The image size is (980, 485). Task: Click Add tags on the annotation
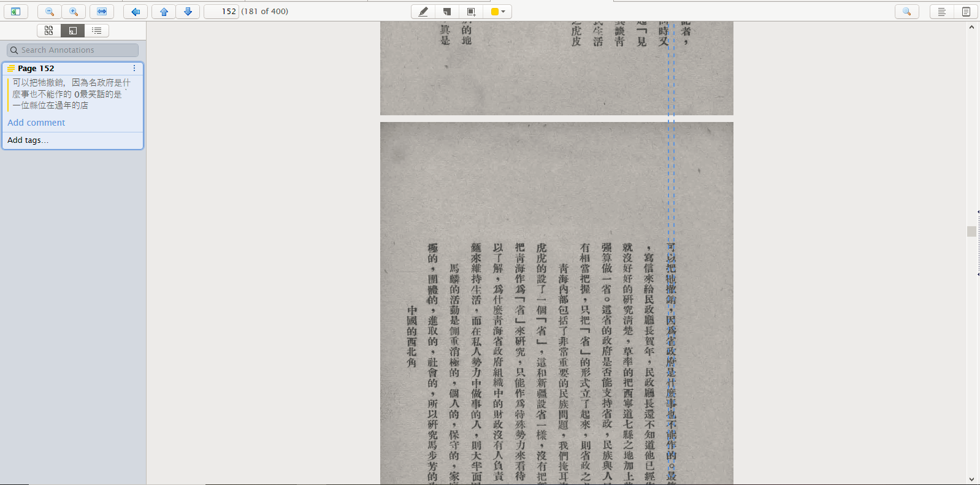(x=28, y=140)
